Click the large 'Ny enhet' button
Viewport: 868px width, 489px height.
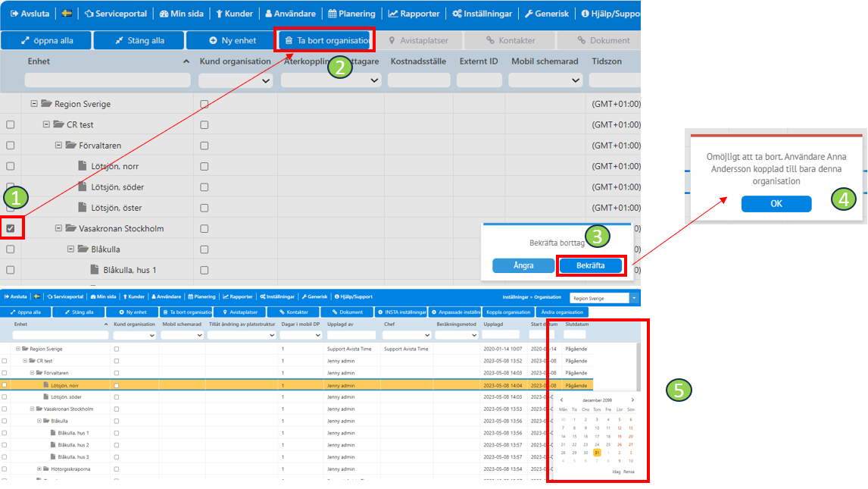pos(232,40)
